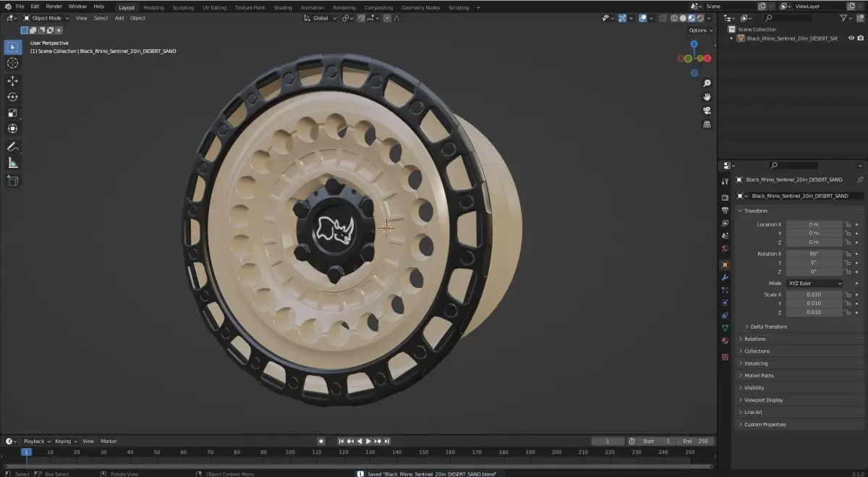This screenshot has height=477, width=868.
Task: Open the Material properties tab
Action: (725, 341)
